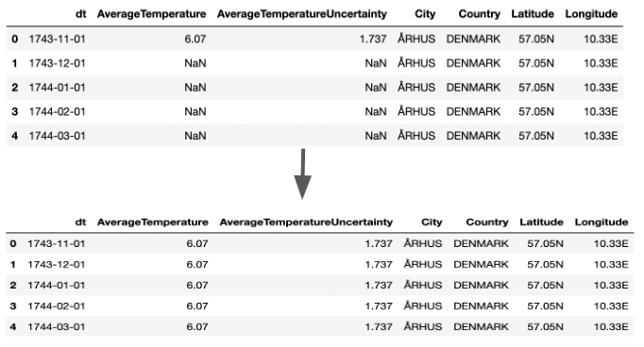Select the Longitude column header in bottom table
Image resolution: width=644 pixels, height=347 pixels.
602,223
